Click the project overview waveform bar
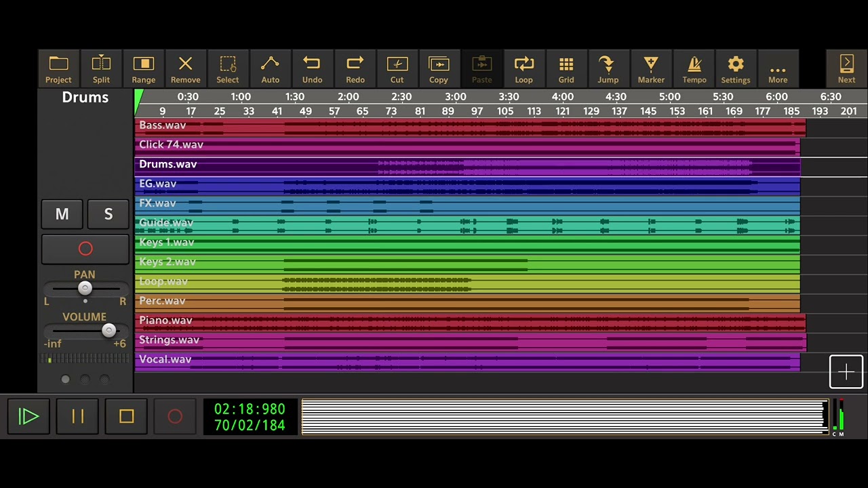868x488 pixels. click(564, 416)
